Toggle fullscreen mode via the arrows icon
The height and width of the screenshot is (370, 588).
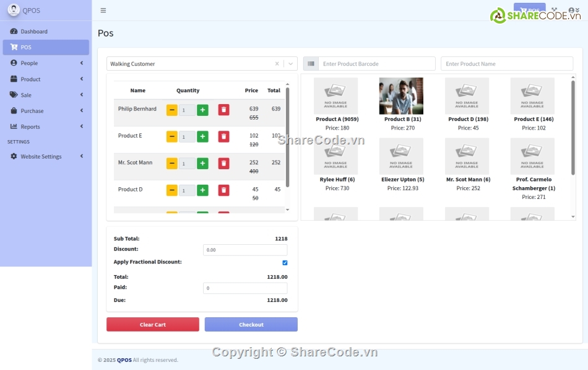[554, 10]
